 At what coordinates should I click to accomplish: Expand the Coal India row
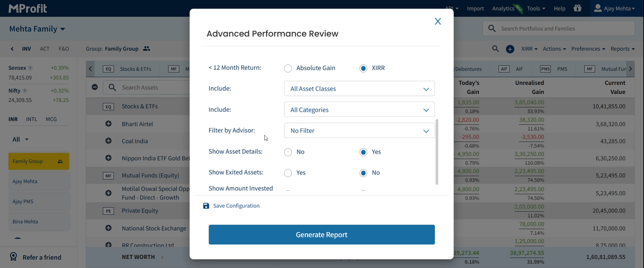pyautogui.click(x=108, y=141)
